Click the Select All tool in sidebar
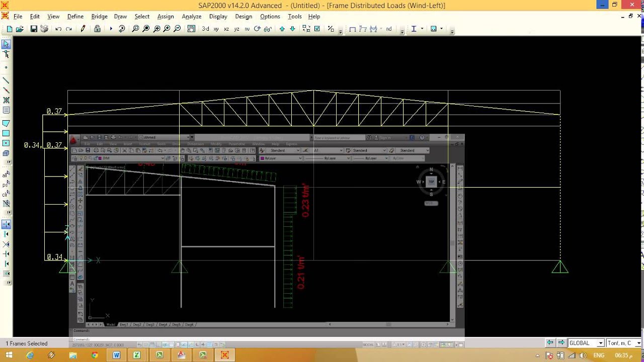The height and width of the screenshot is (362, 644). point(6,175)
